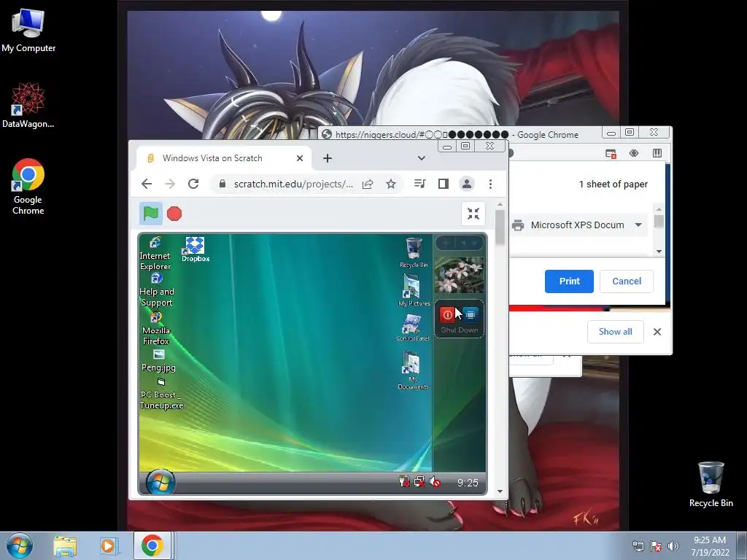Screen dimensions: 747x560
Task: Click the Vista Start orb in the simulation
Action: [160, 482]
